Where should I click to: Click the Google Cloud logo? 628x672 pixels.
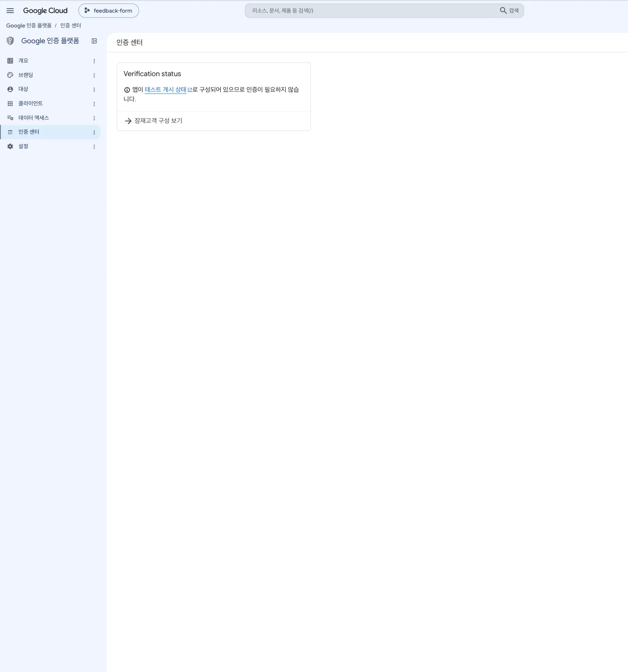pyautogui.click(x=45, y=11)
